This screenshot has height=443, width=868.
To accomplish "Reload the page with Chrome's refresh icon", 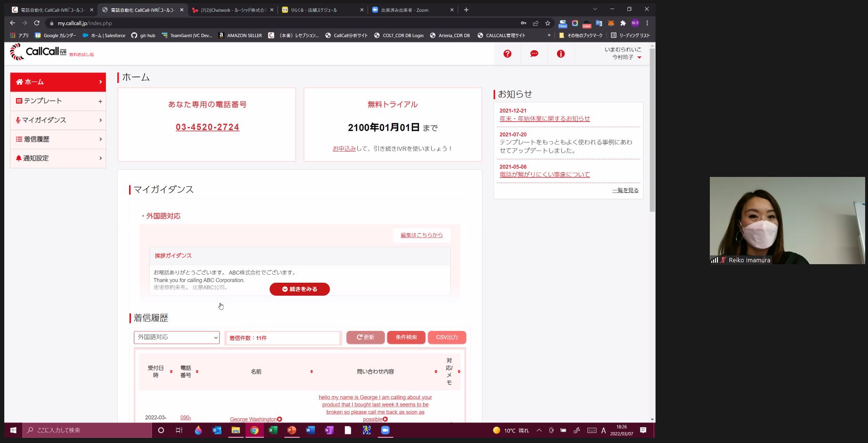I will tap(37, 23).
